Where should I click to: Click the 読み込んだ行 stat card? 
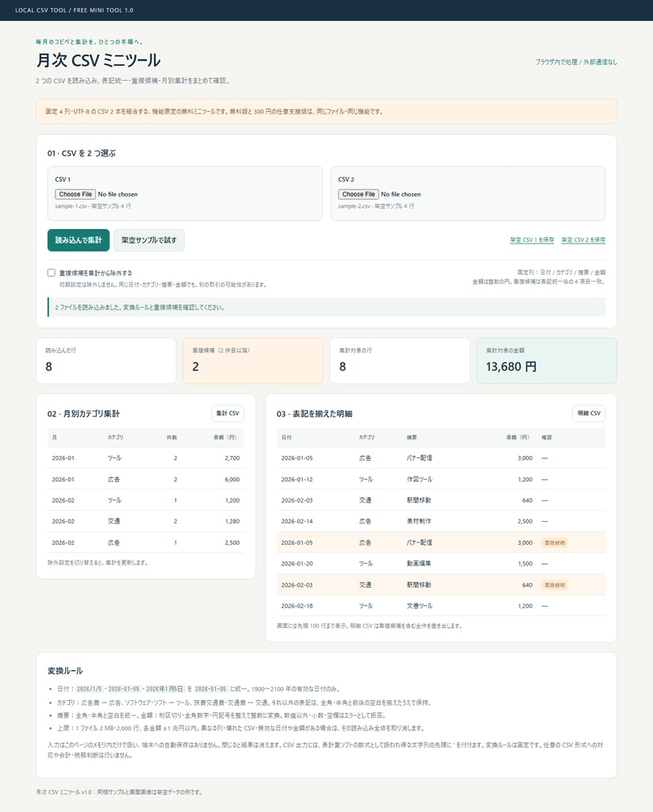[x=106, y=361]
